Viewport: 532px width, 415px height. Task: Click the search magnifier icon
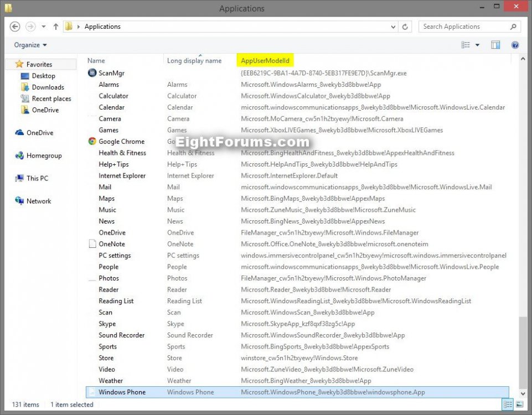[513, 27]
